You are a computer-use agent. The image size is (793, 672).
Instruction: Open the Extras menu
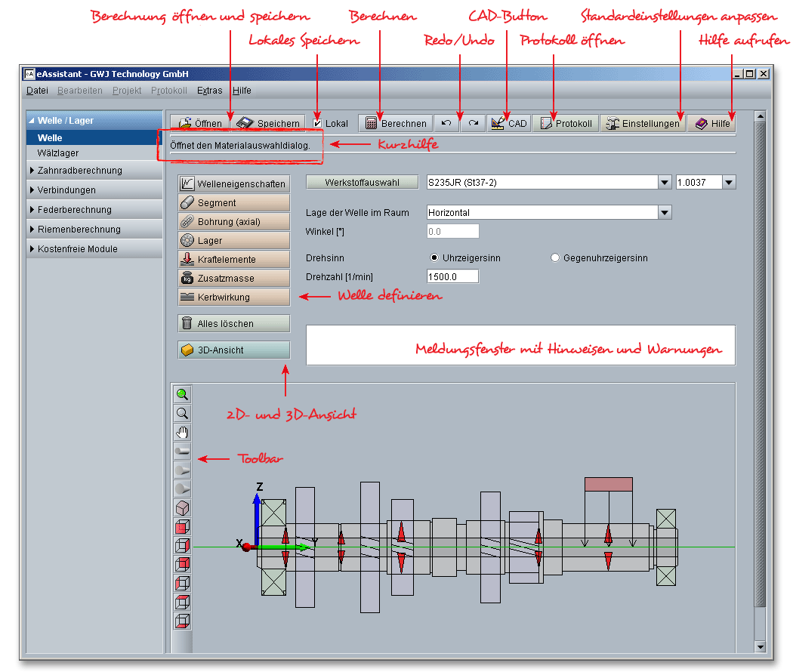pos(209,91)
